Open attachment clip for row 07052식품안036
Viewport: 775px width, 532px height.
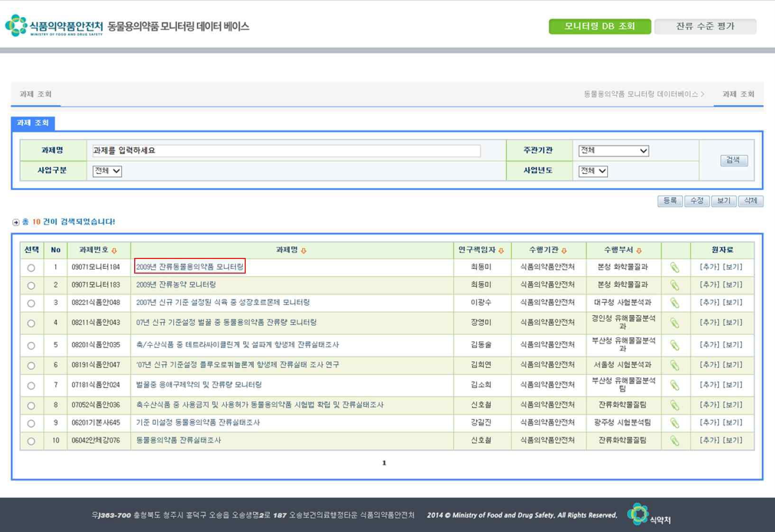coord(674,405)
